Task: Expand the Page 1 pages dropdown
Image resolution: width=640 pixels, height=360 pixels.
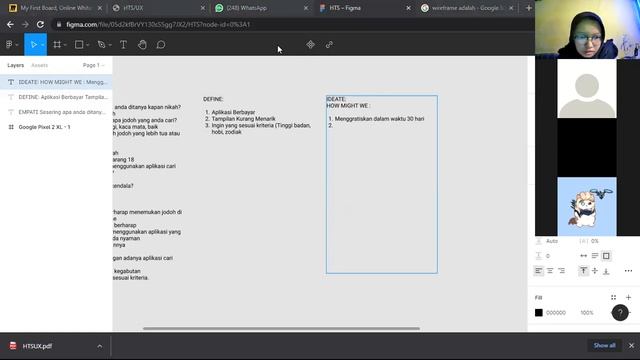Action: tap(93, 65)
